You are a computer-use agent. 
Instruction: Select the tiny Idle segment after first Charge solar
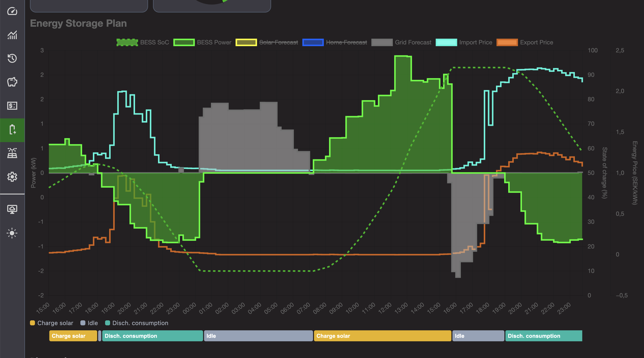100,336
